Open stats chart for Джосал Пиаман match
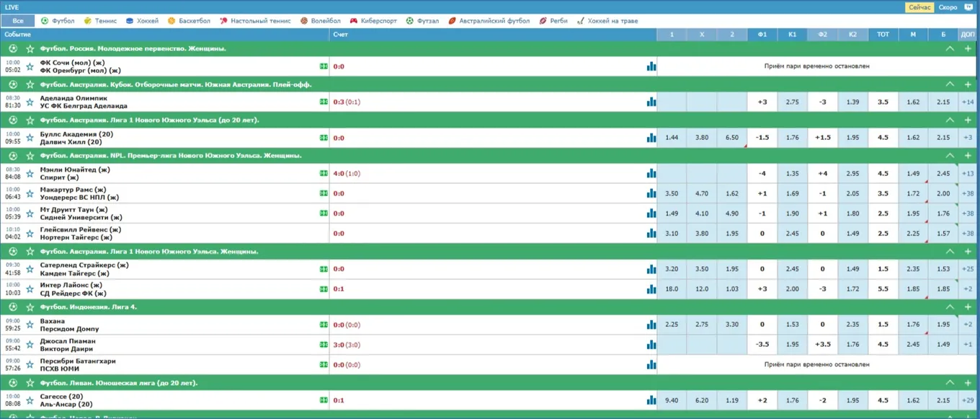Viewport: 980px width, 419px height. (x=651, y=345)
